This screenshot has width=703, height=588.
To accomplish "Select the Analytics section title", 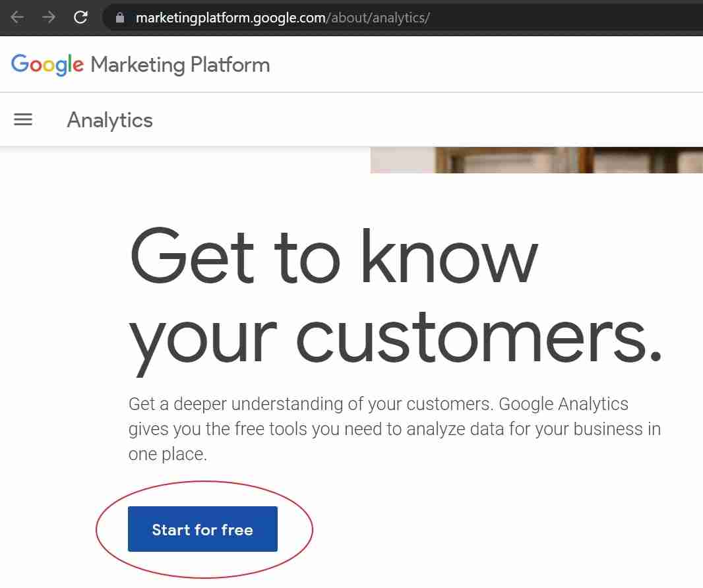I will (x=110, y=120).
